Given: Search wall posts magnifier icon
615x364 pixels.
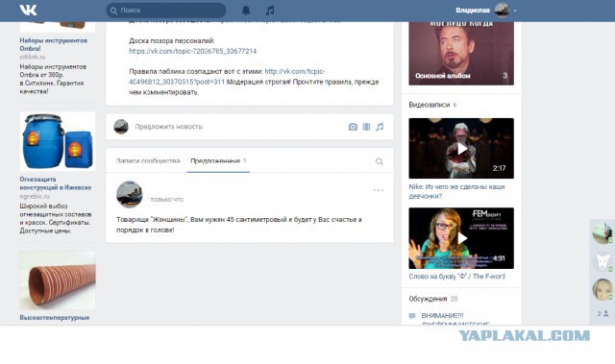Looking at the screenshot, I should [379, 161].
